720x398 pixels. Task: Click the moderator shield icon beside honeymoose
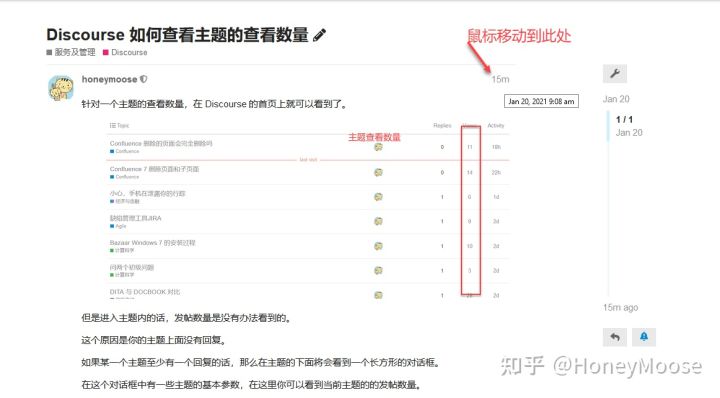tap(144, 79)
